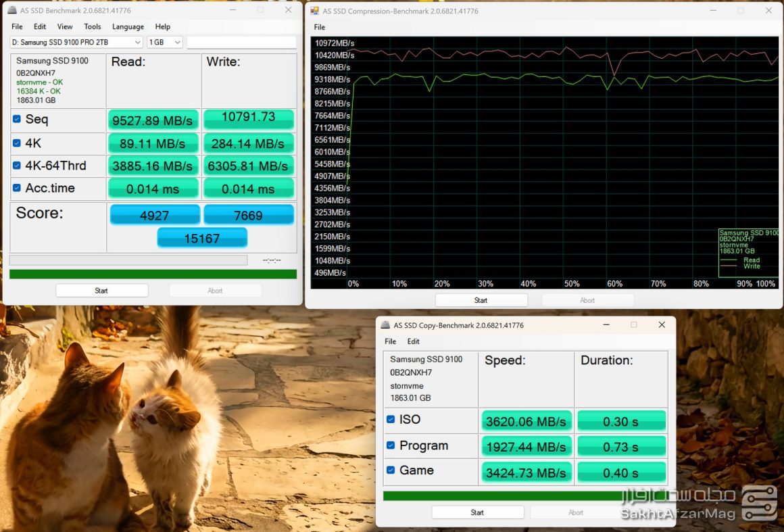
Task: Click the Copy-Benchmark window title icon
Action: 385,325
